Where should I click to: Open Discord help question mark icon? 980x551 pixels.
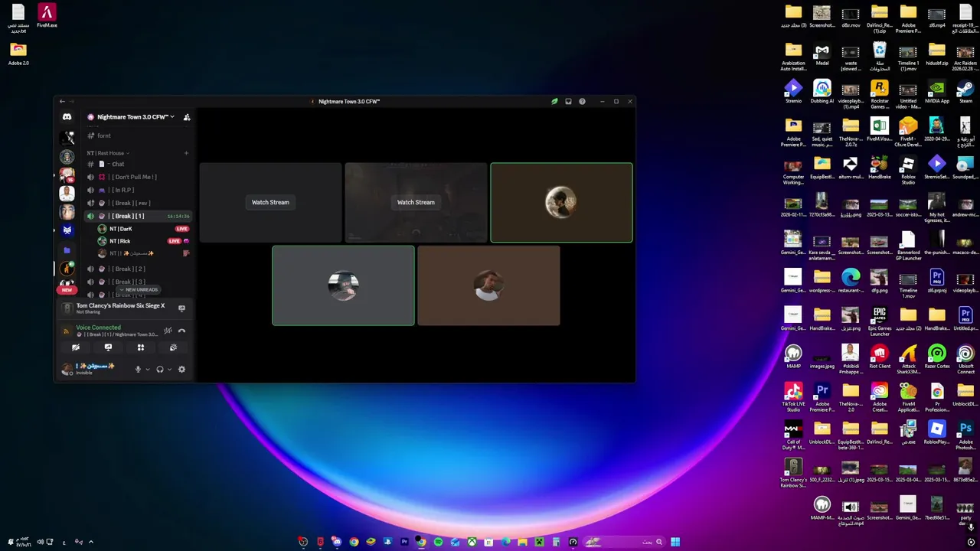[582, 101]
